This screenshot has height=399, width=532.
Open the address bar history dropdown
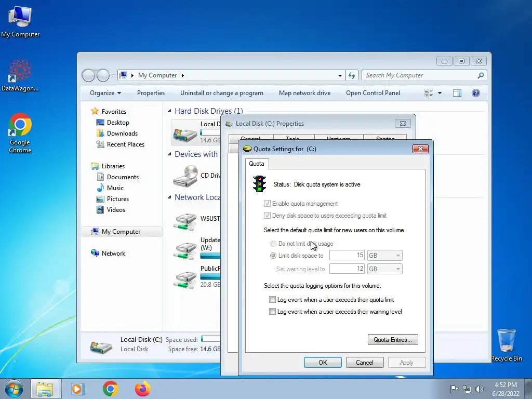click(x=340, y=75)
